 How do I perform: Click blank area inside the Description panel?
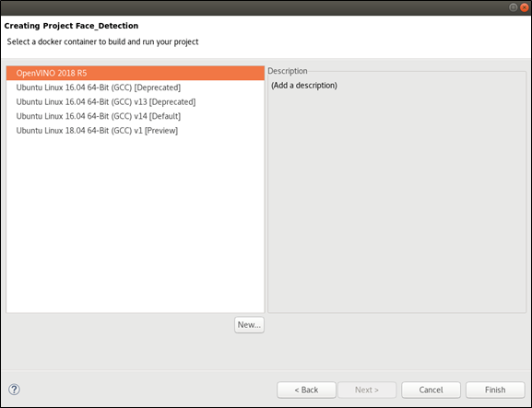397,204
